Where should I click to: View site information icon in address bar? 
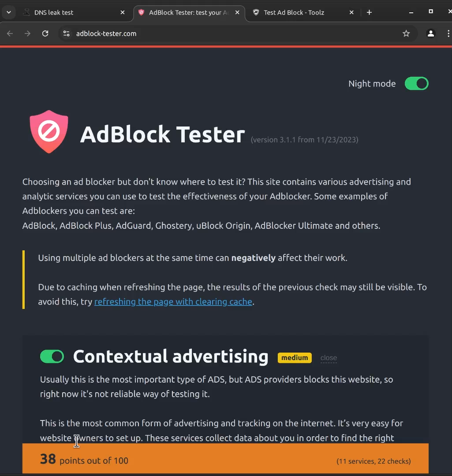click(x=66, y=33)
